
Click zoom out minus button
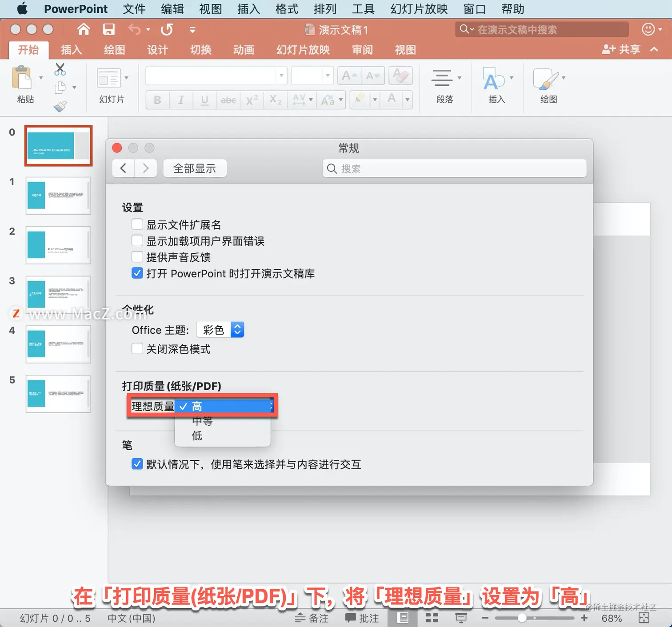[485, 618]
